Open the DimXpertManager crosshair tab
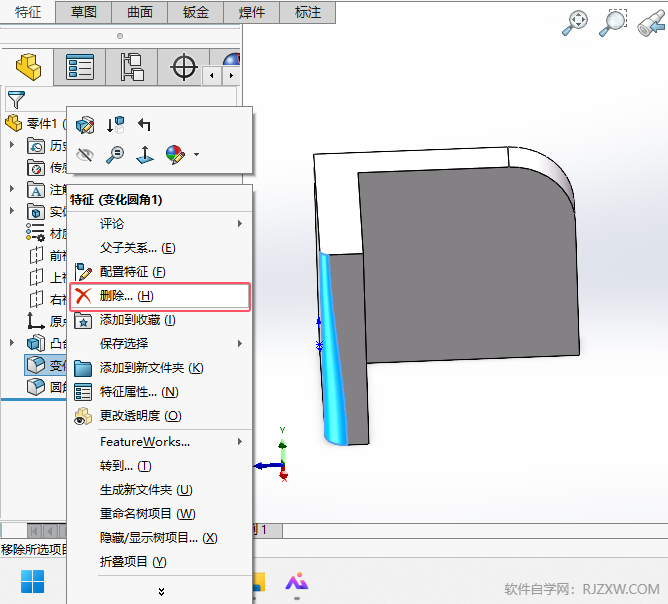The image size is (668, 604). click(184, 67)
